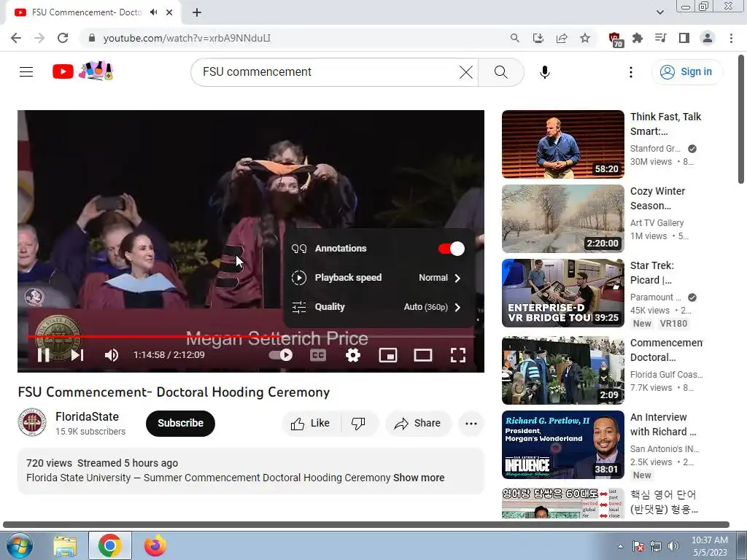Click the player settings gear icon

tap(353, 355)
